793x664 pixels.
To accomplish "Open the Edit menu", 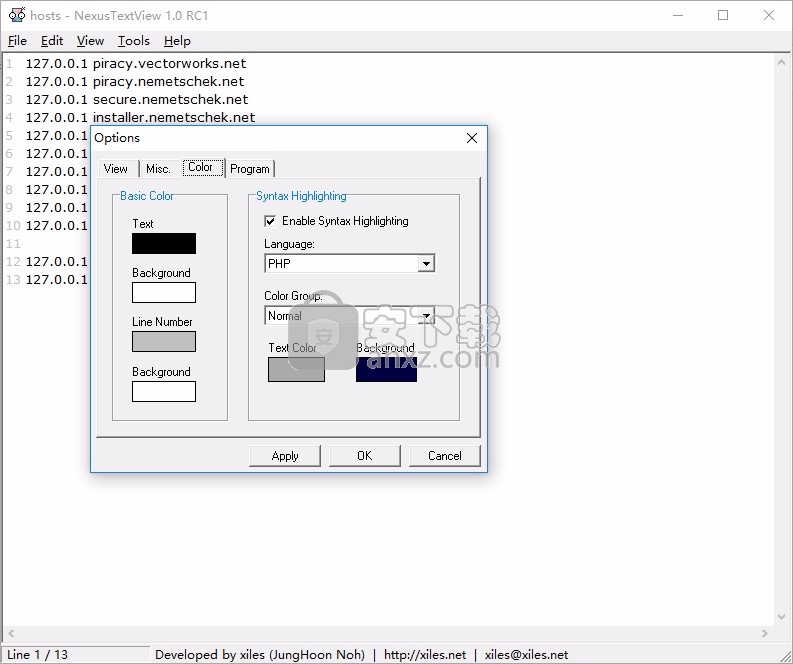I will (52, 41).
